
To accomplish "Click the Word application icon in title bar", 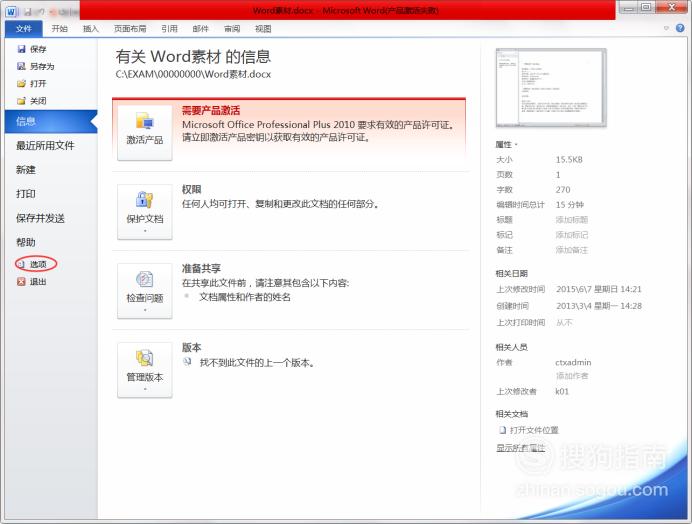I will pos(11,11).
